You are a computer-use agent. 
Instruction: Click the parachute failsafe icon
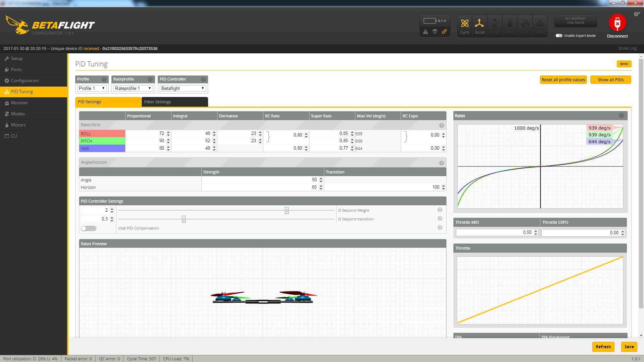435,32
